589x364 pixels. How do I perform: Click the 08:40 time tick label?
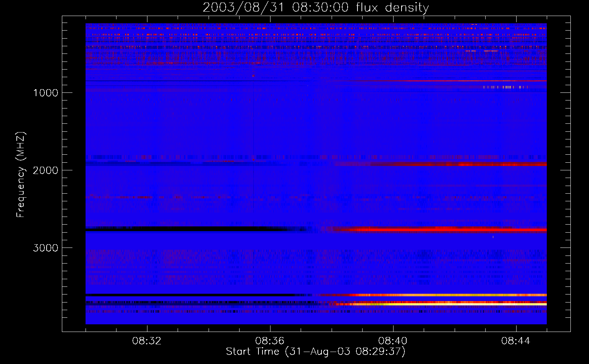(393, 341)
